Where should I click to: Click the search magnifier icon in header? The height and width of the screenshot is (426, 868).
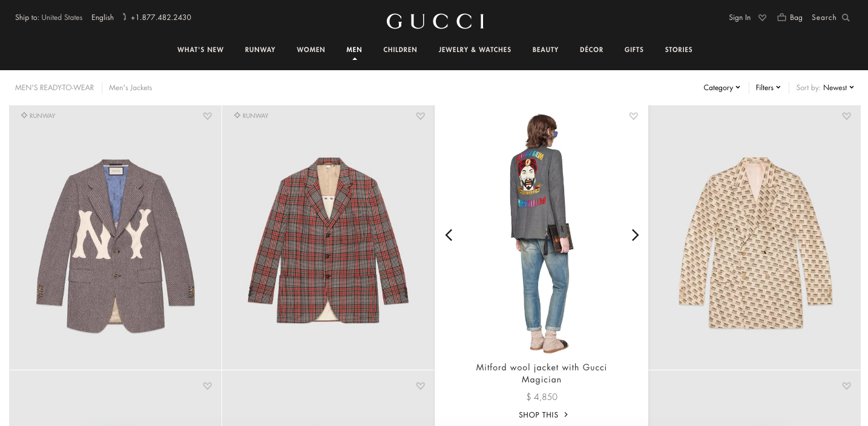[x=846, y=18]
